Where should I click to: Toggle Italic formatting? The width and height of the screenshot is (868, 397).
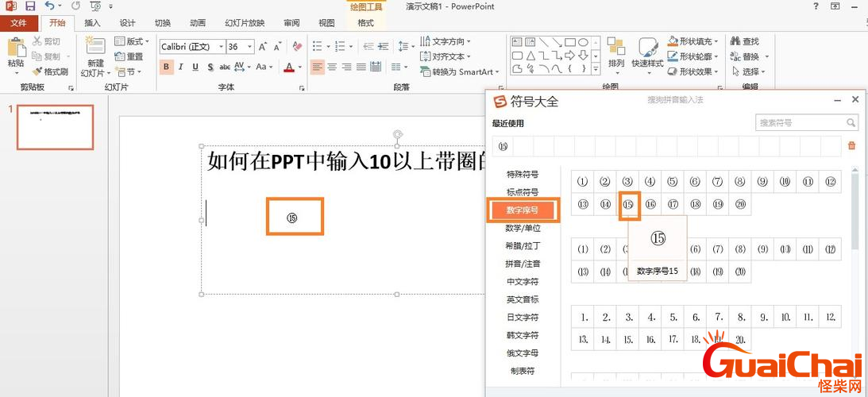pyautogui.click(x=181, y=67)
